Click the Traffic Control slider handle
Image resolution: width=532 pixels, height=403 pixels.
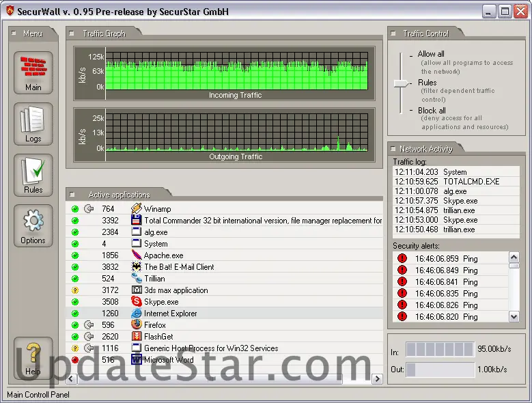pyautogui.click(x=402, y=83)
